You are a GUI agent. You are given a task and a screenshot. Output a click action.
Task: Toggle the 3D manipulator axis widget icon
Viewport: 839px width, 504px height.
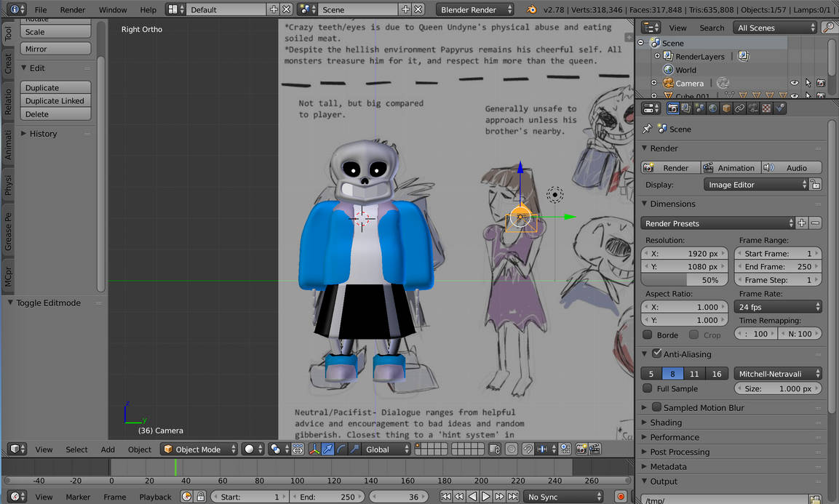pos(314,449)
